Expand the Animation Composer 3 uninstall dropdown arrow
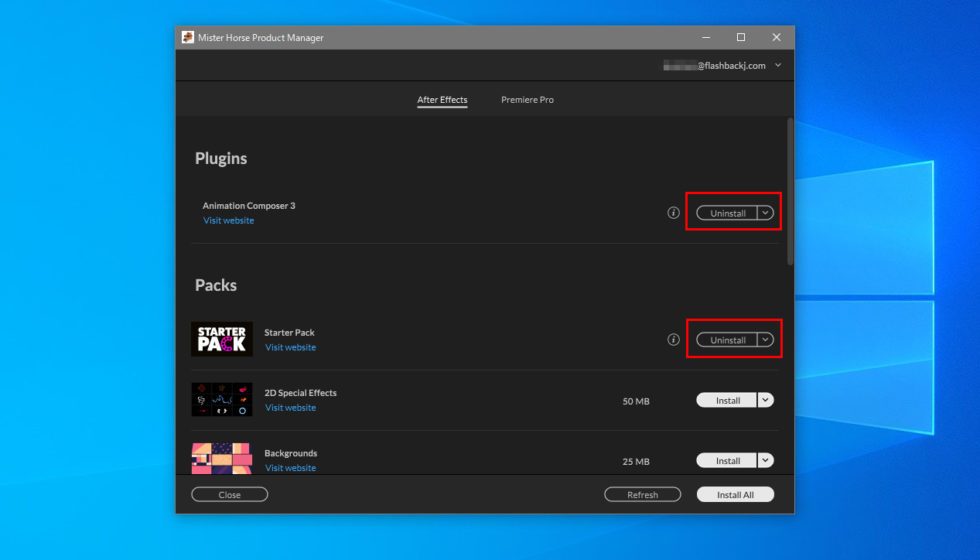 (x=765, y=213)
